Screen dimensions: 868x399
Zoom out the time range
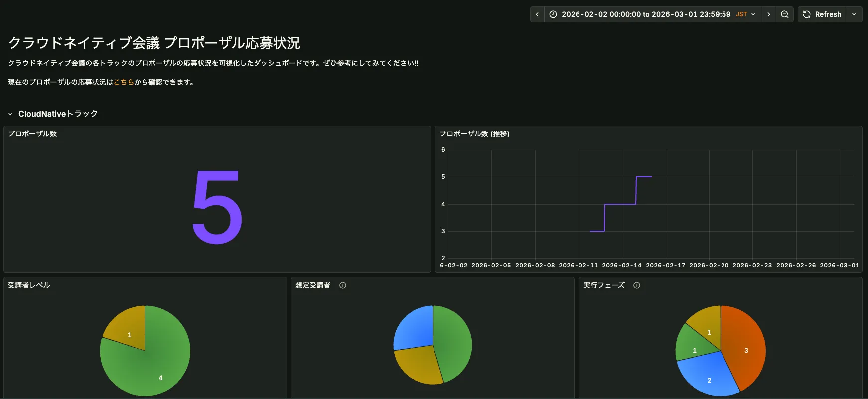785,14
